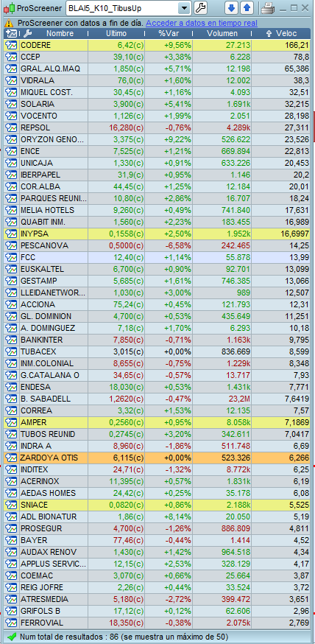Select the ADL BIONATUR name cell
Screen dimensions: 315x644
[54, 517]
